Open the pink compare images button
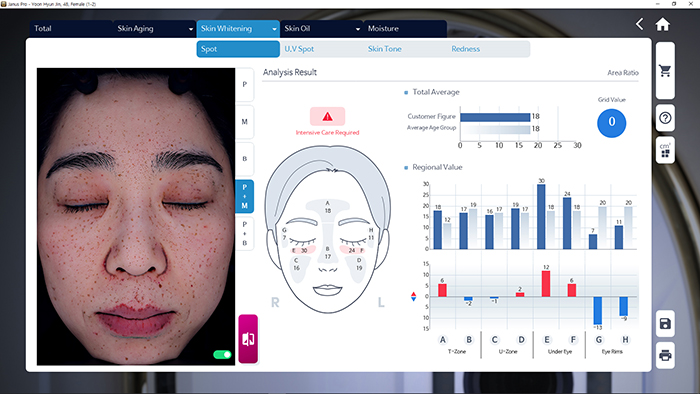 click(248, 339)
